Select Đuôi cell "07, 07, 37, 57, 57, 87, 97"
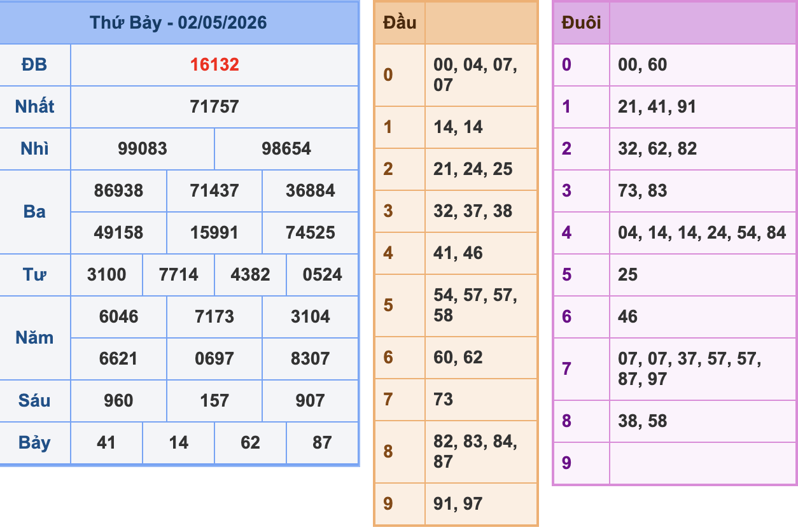The height and width of the screenshot is (532, 798). point(703,369)
